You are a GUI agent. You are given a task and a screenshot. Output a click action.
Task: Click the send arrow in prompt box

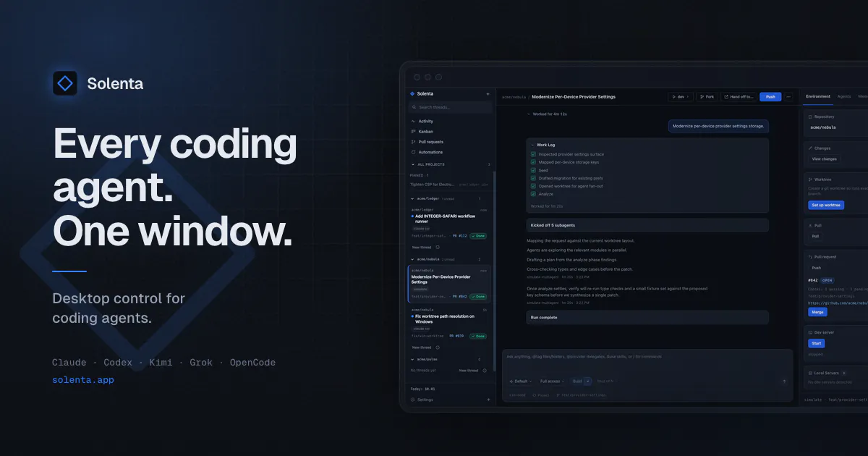pos(784,381)
